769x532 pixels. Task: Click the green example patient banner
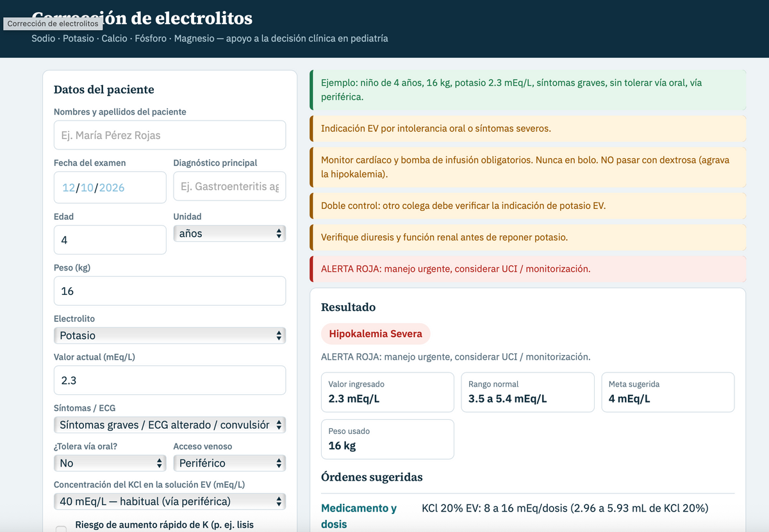coord(528,90)
